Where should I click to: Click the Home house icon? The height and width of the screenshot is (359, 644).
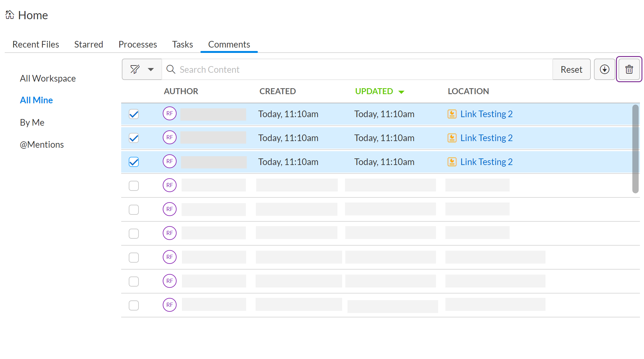(10, 15)
